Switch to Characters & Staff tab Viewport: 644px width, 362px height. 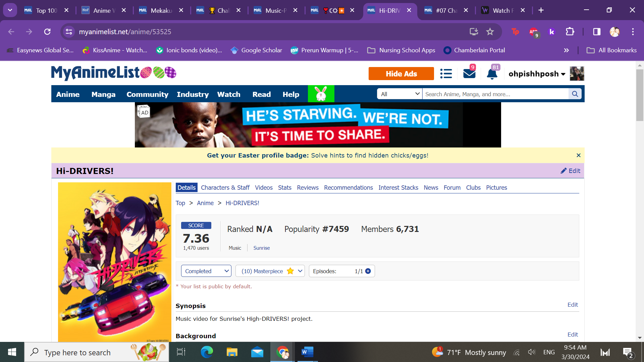(225, 188)
